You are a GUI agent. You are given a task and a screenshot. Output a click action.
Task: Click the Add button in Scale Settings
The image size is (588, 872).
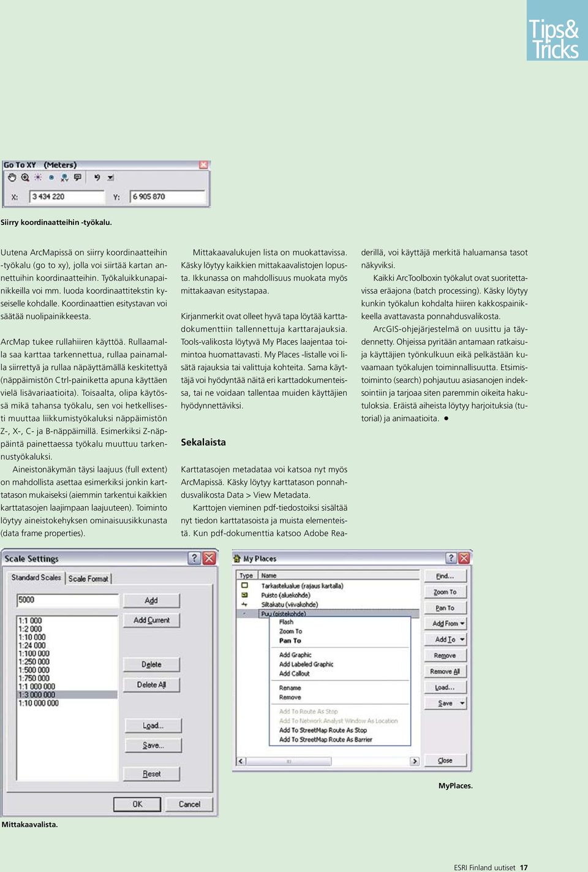coord(151,601)
